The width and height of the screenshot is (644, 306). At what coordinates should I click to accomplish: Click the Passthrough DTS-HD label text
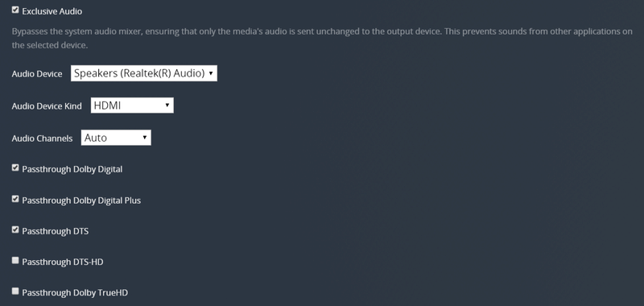[63, 262]
